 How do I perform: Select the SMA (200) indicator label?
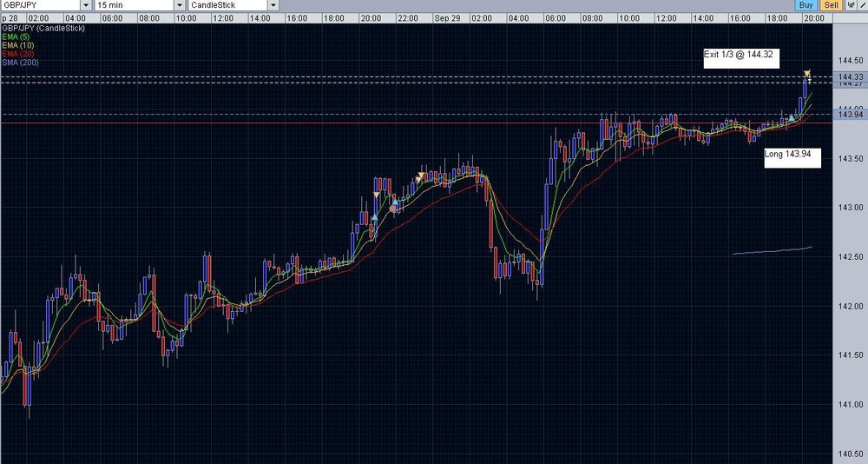pos(21,62)
